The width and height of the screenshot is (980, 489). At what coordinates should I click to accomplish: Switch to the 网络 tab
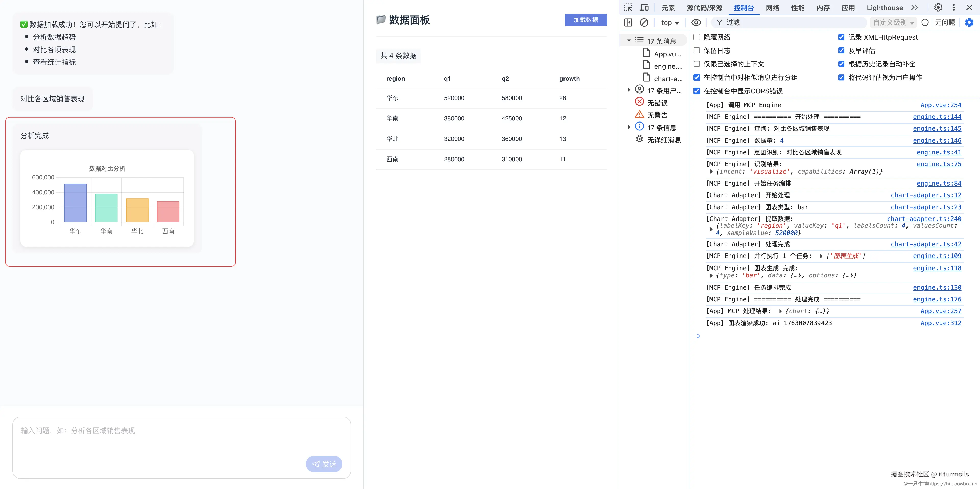pyautogui.click(x=772, y=8)
